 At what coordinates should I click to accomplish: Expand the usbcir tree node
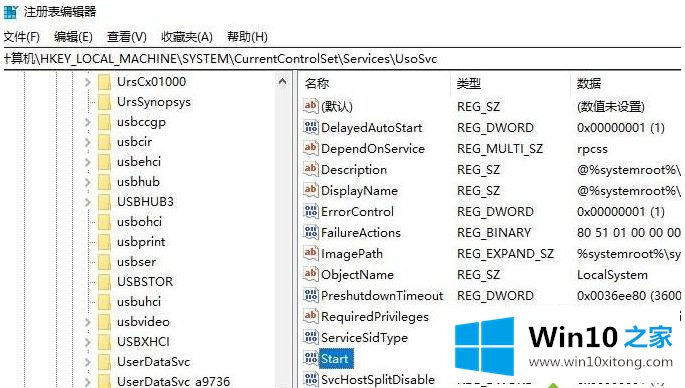tap(87, 142)
